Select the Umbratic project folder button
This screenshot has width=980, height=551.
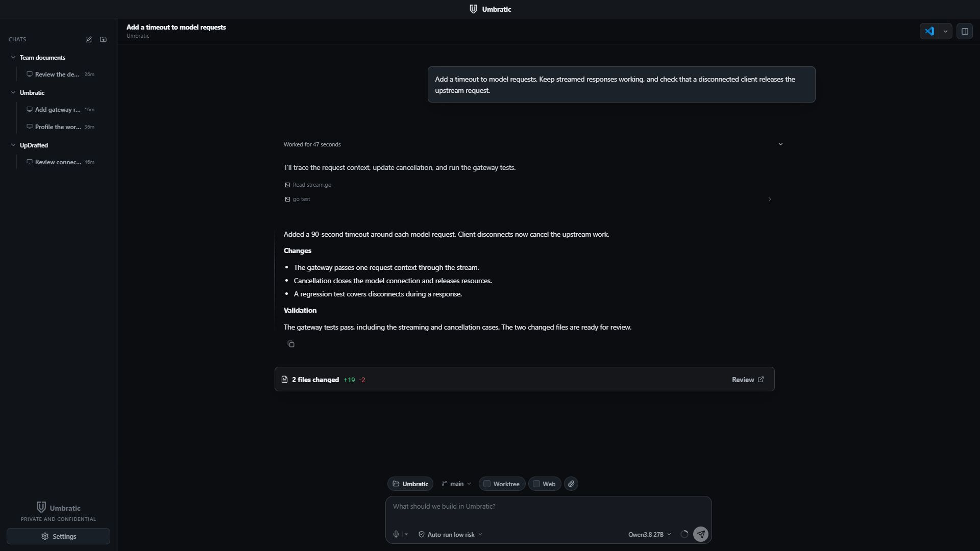[410, 484]
